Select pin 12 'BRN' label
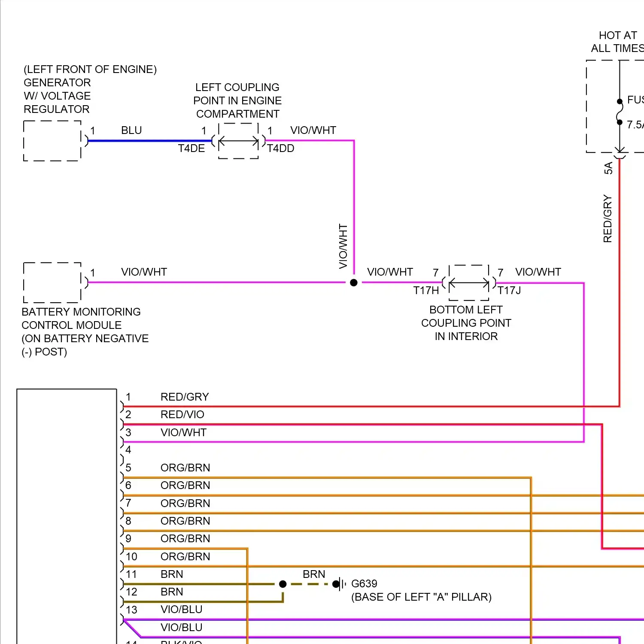The height and width of the screenshot is (644, 644). 172,592
